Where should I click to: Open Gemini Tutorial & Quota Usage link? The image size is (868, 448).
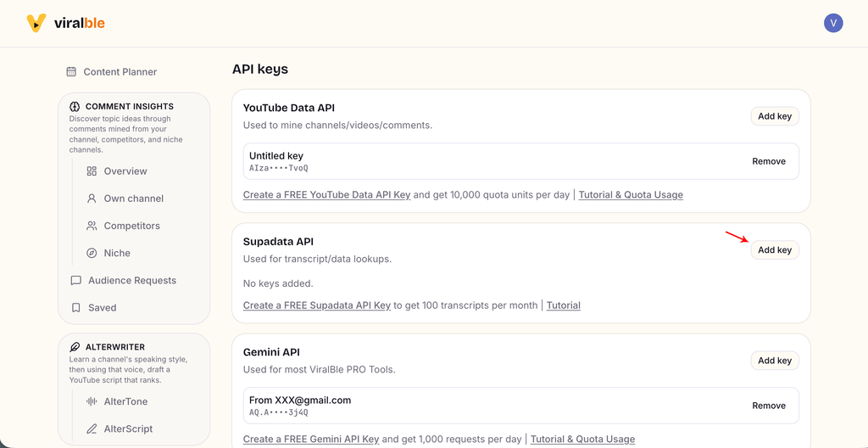pyautogui.click(x=582, y=440)
